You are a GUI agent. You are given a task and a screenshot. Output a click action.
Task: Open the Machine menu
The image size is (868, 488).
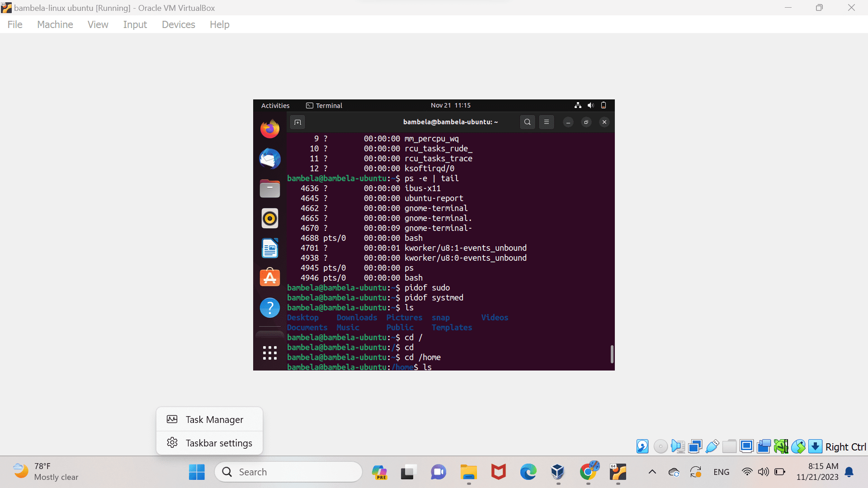point(55,24)
